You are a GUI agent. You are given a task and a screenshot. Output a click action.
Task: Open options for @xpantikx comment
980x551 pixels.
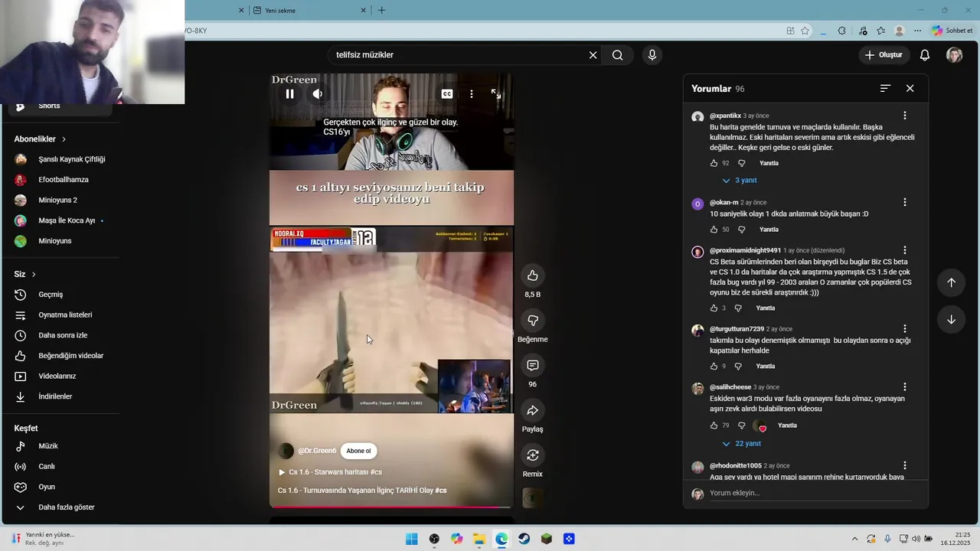click(905, 116)
